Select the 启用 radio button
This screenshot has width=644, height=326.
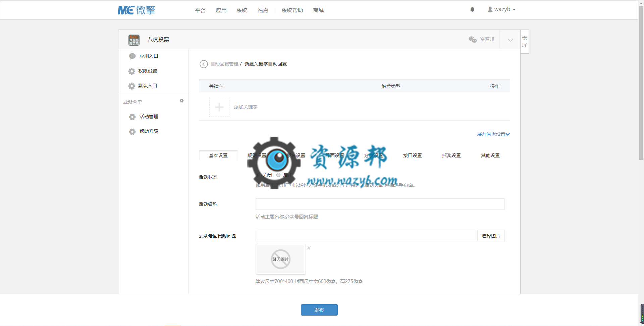[278, 175]
